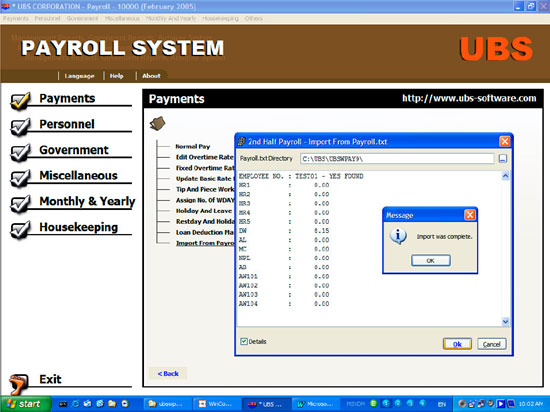
Task: Click the Exit icon in the sidebar
Action: (19, 384)
